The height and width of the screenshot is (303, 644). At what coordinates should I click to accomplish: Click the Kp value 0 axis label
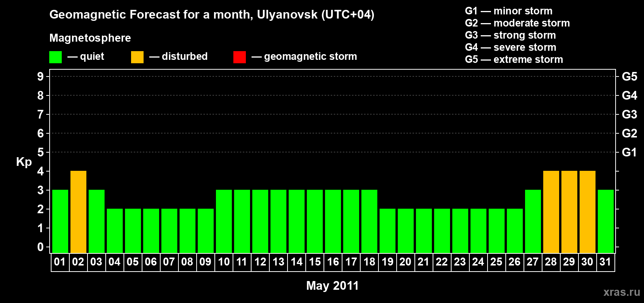click(x=41, y=247)
